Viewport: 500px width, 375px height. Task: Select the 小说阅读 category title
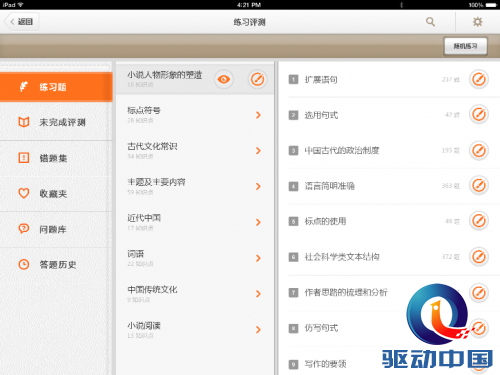[144, 325]
